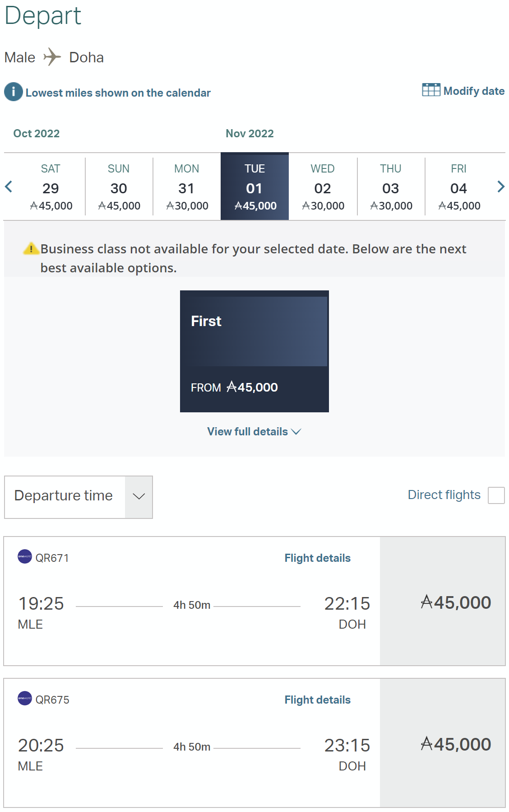Click the airplane icon between Male and Doha
This screenshot has width=509, height=812.
coord(51,56)
